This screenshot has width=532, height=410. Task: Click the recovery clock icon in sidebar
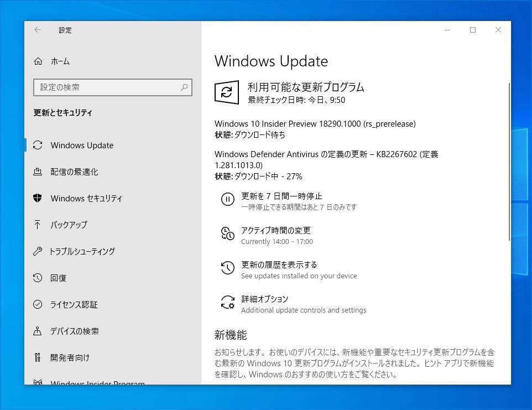[x=37, y=278]
